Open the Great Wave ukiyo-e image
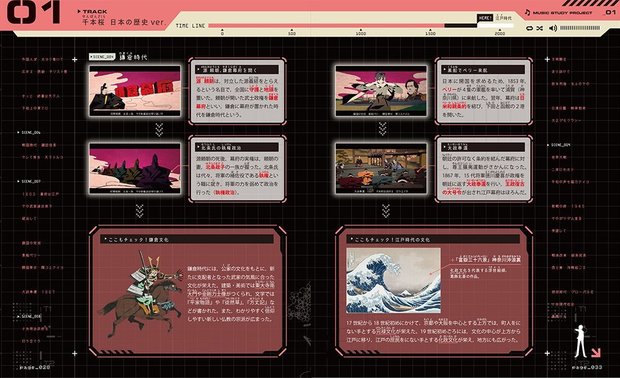The height and width of the screenshot is (378, 620). 393,280
